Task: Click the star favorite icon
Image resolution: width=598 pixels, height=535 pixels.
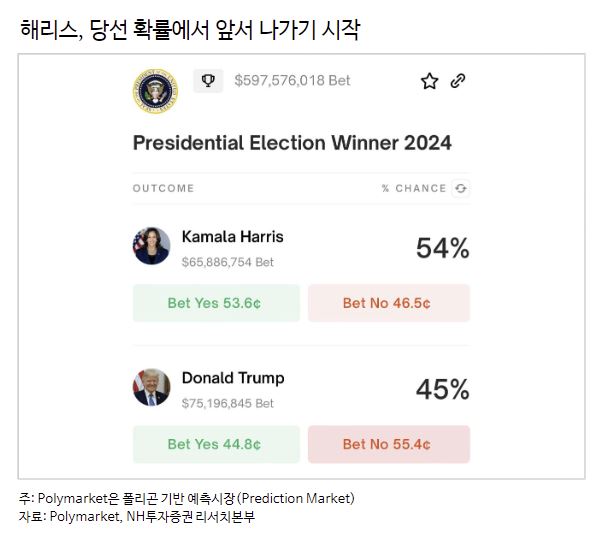Action: click(x=429, y=81)
